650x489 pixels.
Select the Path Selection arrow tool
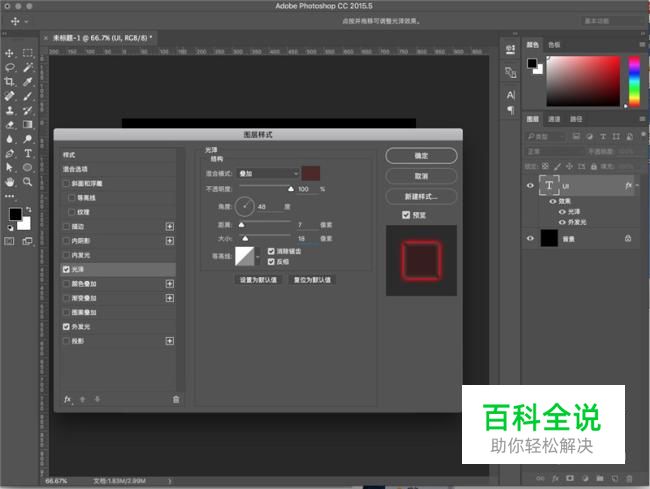[9, 167]
